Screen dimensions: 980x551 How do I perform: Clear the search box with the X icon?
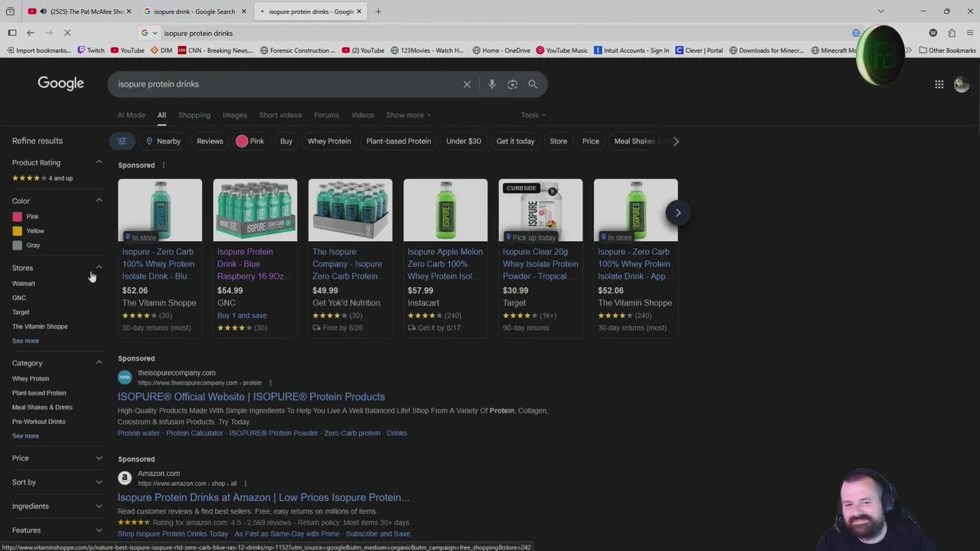[467, 84]
